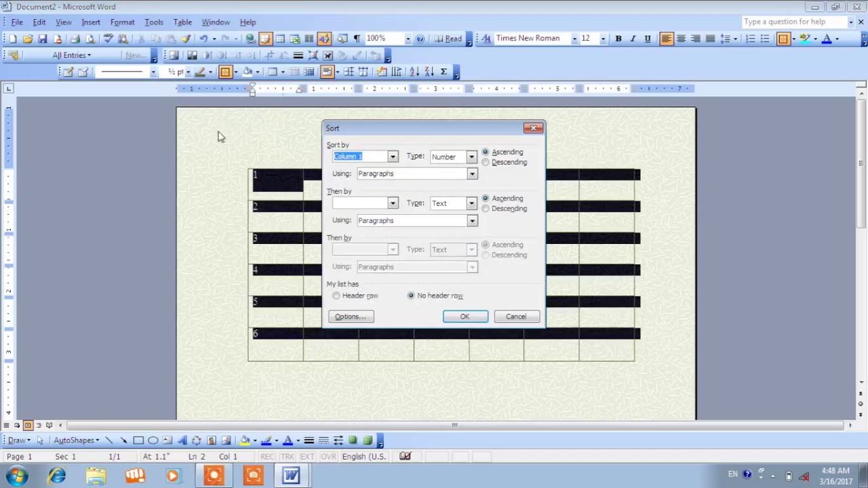
Task: Open the Table menu
Action: click(x=182, y=22)
